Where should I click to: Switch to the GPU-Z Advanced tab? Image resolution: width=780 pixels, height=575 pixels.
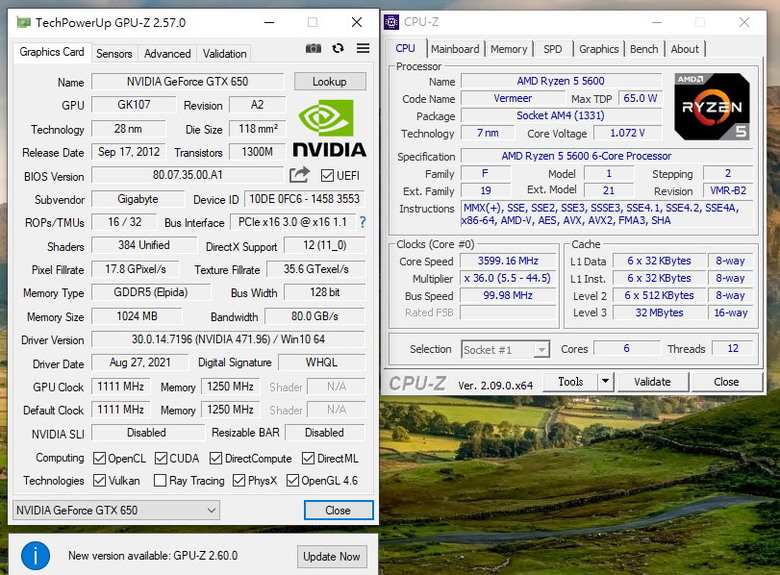(167, 54)
